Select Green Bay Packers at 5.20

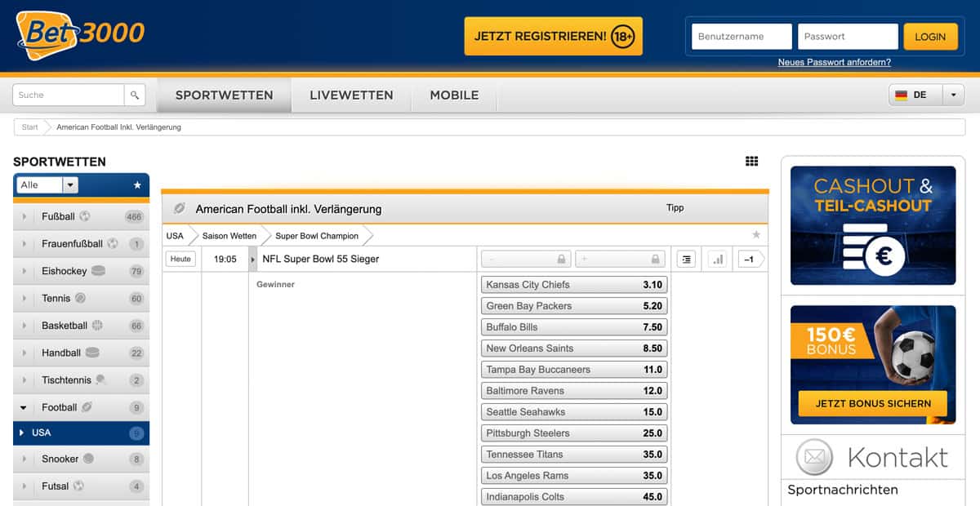coord(573,306)
